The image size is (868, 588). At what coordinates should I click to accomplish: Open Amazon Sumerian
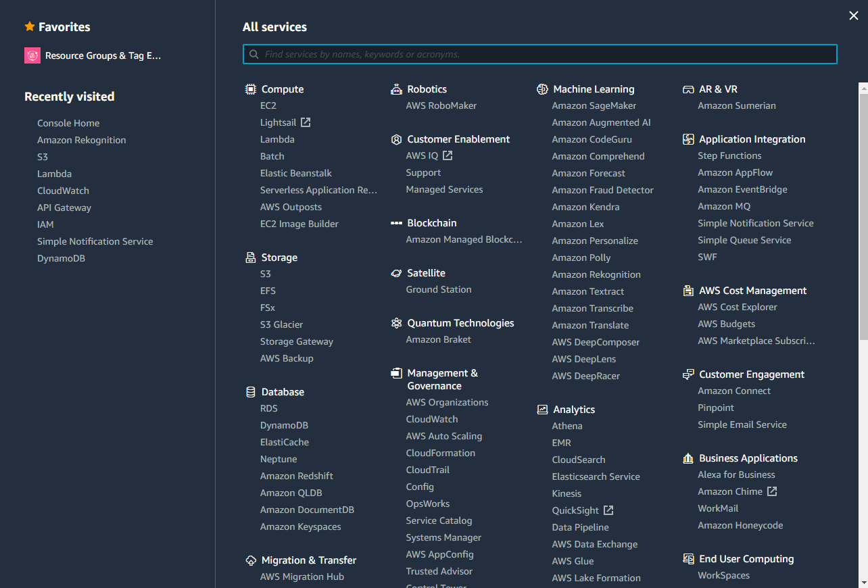pos(737,105)
